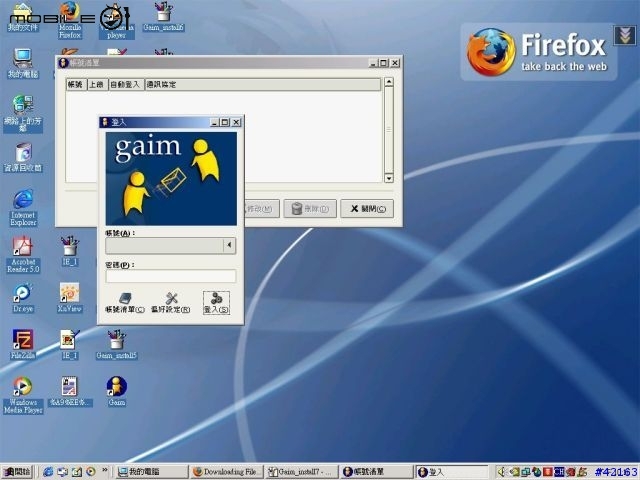The width and height of the screenshot is (640, 480).
Task: Click scrollbar up arrow in accounts window
Action: [x=389, y=82]
